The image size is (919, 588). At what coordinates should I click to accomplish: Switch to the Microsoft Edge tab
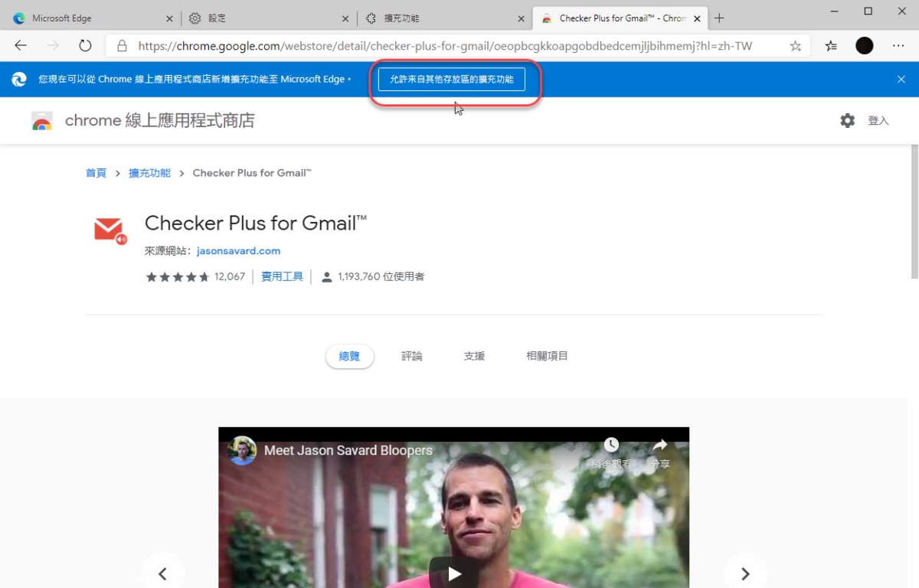[x=92, y=18]
